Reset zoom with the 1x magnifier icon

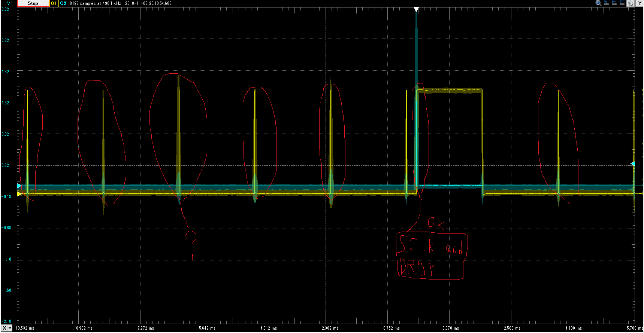coord(598,3)
